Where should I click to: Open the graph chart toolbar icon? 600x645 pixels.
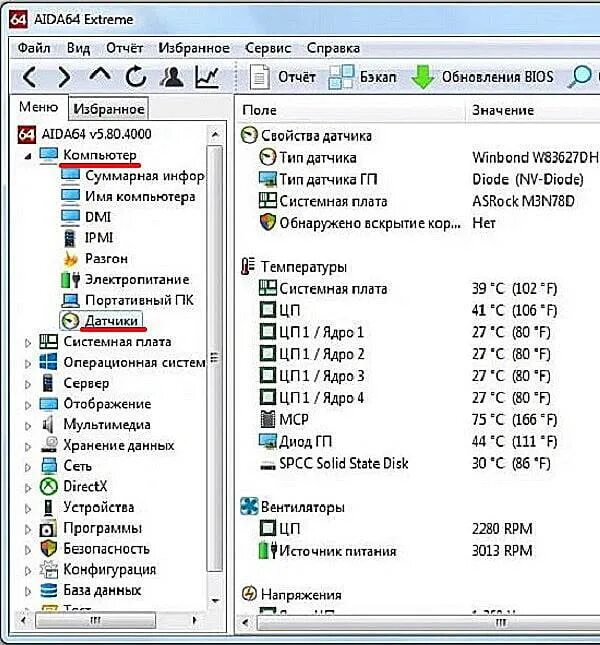pyautogui.click(x=207, y=77)
